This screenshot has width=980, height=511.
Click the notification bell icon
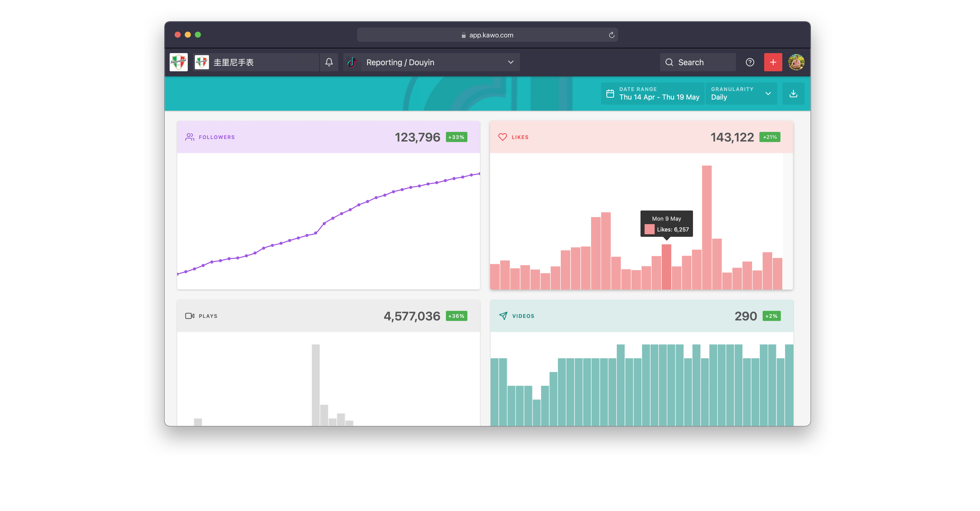(x=329, y=62)
